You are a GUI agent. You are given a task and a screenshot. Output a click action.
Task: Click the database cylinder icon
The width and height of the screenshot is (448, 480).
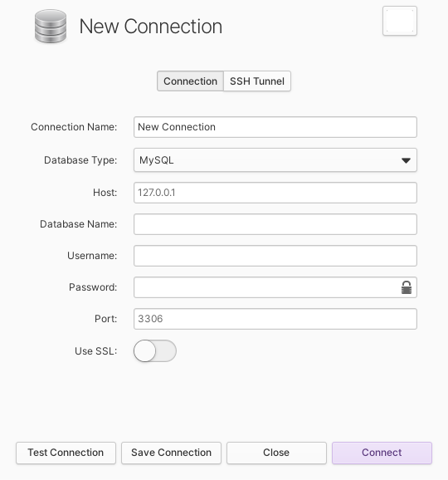pos(51,26)
